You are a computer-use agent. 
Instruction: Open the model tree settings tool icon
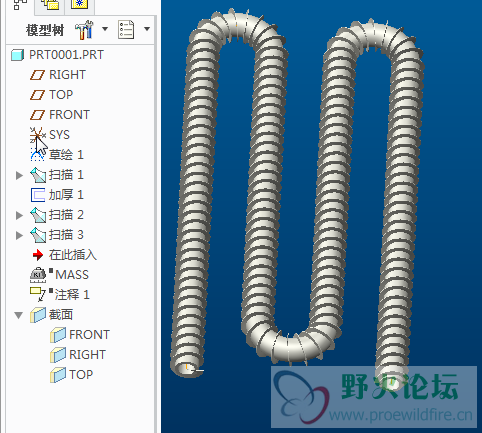click(x=84, y=30)
